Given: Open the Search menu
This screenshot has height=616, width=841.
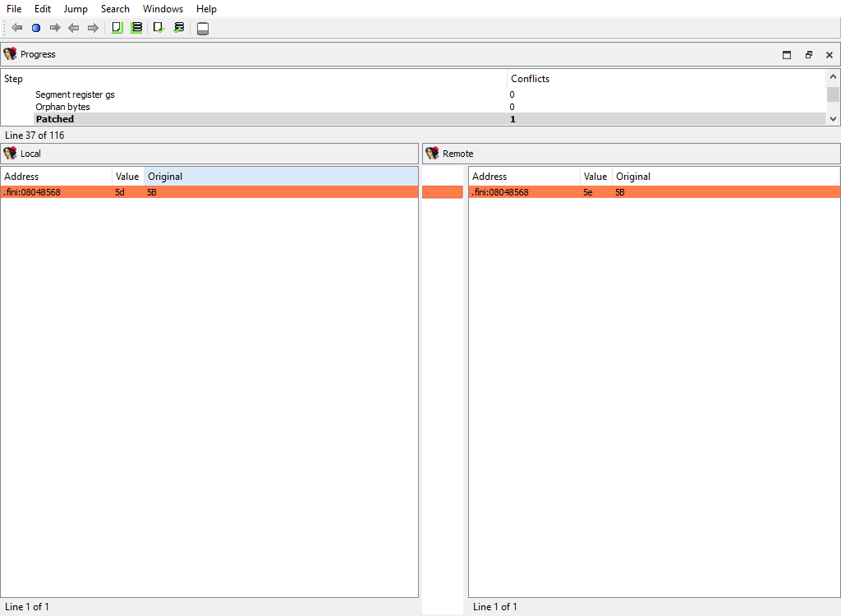Looking at the screenshot, I should pyautogui.click(x=115, y=9).
